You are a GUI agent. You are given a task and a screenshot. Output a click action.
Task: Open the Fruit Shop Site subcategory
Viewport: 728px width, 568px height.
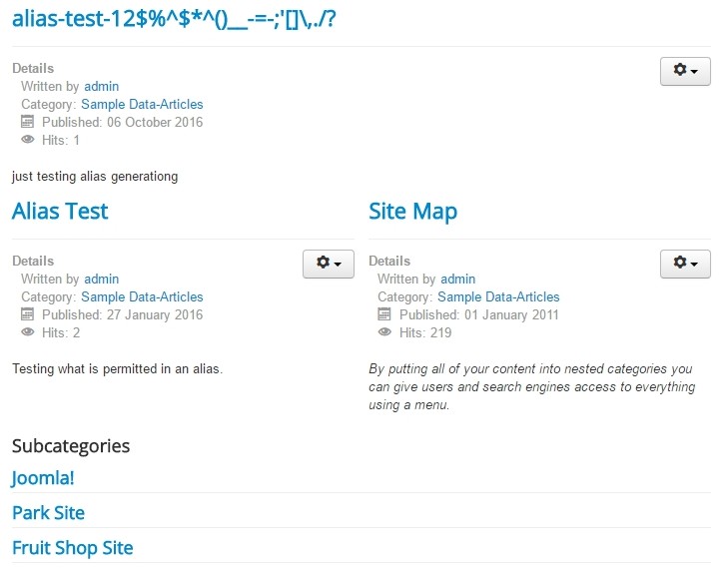[x=73, y=548]
